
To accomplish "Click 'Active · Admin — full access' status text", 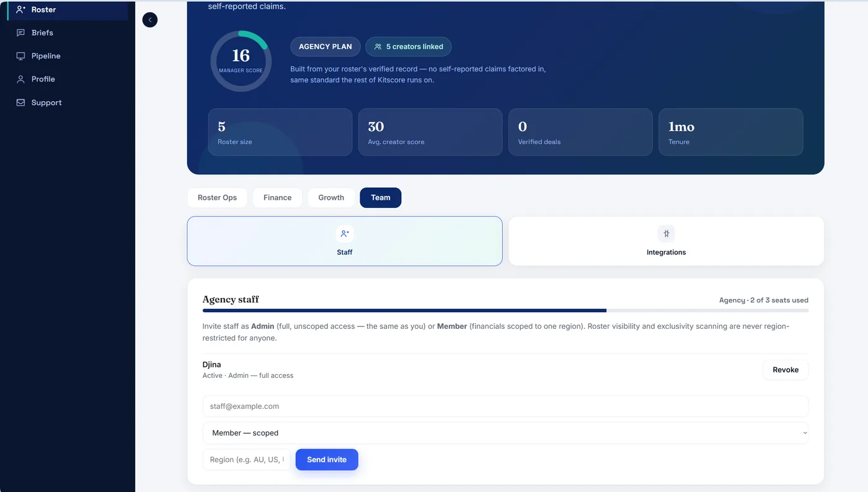I will [x=248, y=375].
